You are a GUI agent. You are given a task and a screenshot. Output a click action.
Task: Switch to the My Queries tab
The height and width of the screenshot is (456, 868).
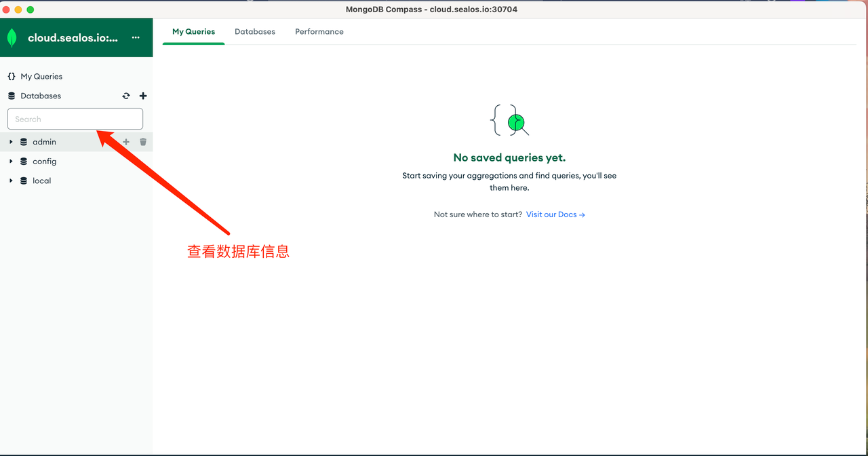coord(193,32)
